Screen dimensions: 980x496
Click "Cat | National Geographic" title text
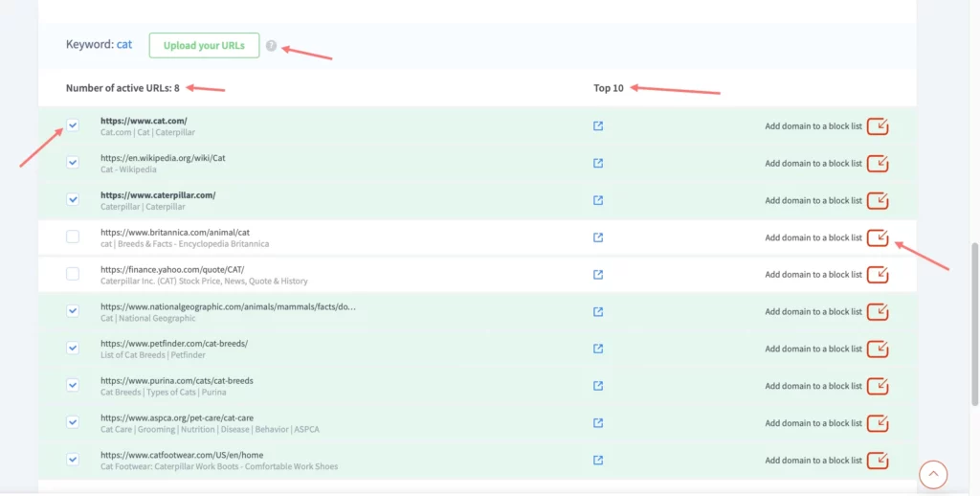tap(148, 318)
